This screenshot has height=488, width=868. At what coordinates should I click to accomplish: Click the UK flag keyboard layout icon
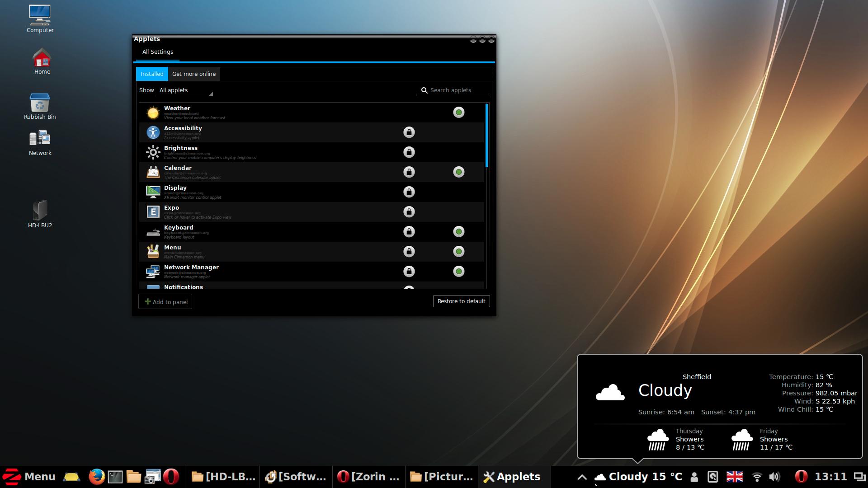point(734,477)
